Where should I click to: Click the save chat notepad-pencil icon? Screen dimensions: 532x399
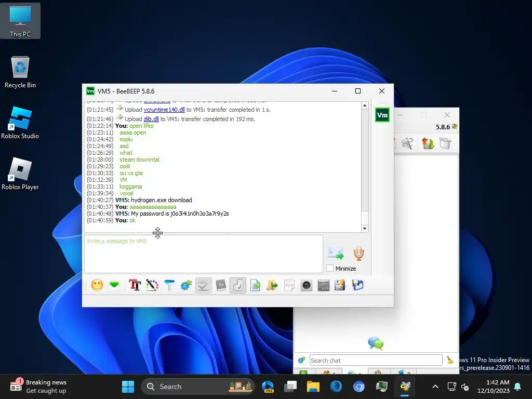tap(340, 285)
